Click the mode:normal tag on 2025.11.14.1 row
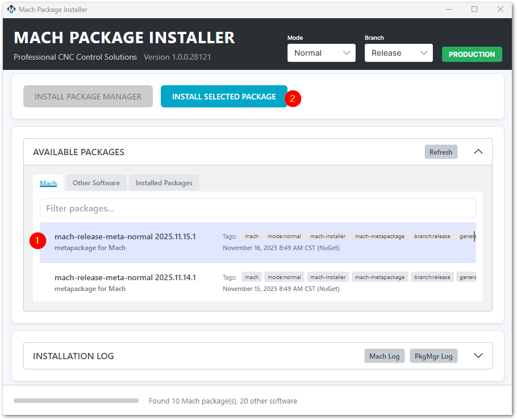517x420 pixels. (x=284, y=277)
